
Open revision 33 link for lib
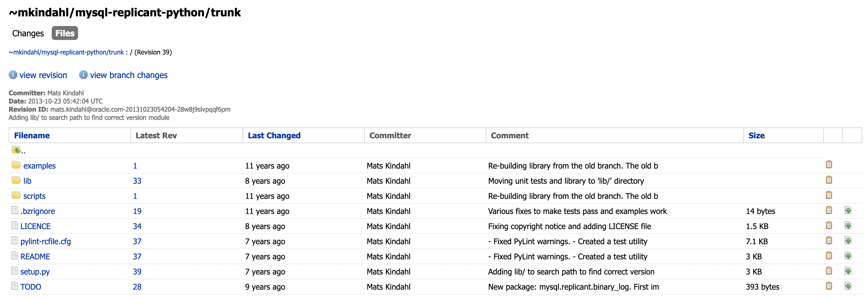(x=137, y=181)
